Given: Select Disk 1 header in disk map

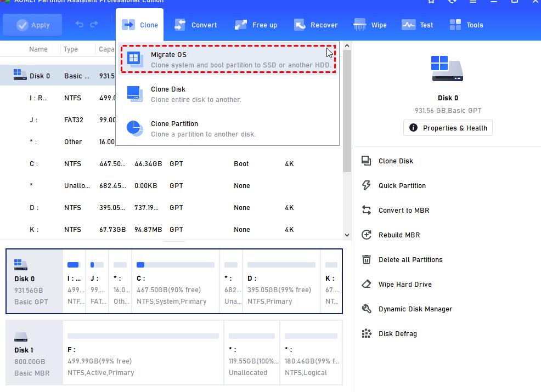Looking at the screenshot, I should 35,353.
